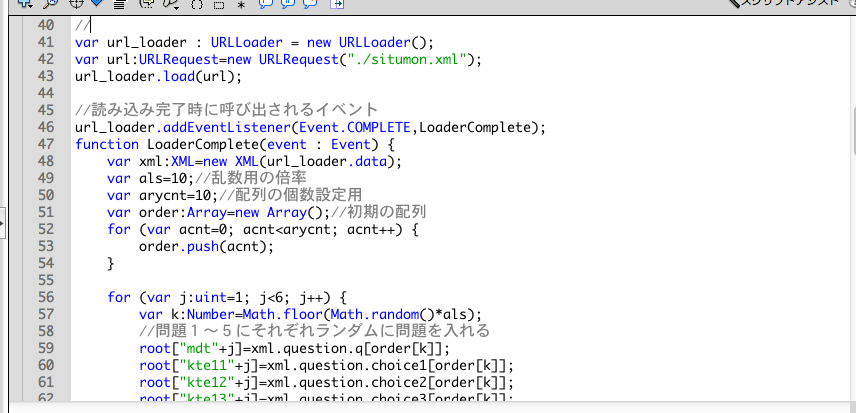The width and height of the screenshot is (856, 413).
Task: Click "var als=10;" on line 49
Action: coord(151,178)
